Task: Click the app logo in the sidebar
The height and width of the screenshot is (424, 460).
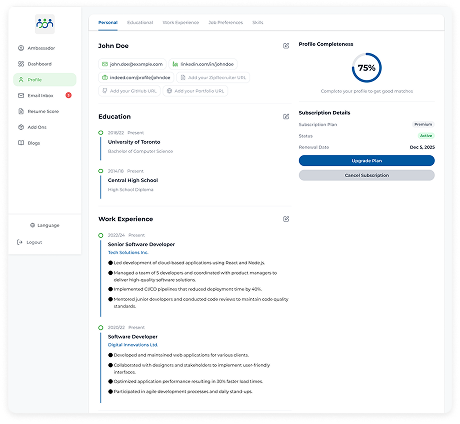Action: pyautogui.click(x=45, y=24)
